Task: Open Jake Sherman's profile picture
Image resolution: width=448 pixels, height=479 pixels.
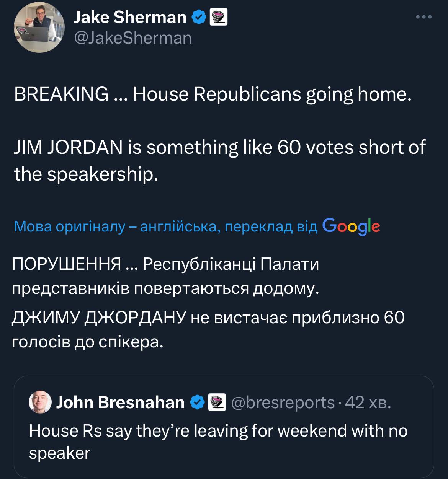Action: [39, 27]
